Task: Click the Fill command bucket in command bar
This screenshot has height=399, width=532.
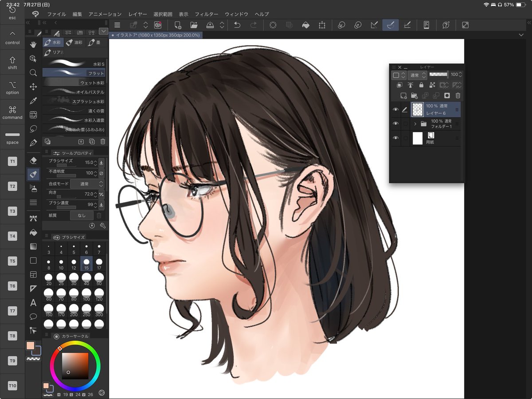Action: coord(305,25)
